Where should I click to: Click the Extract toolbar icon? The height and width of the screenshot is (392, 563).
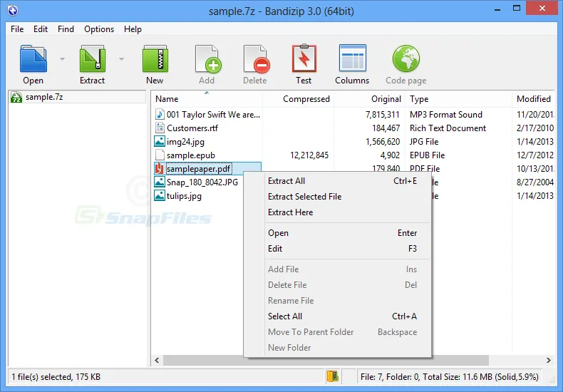click(92, 58)
